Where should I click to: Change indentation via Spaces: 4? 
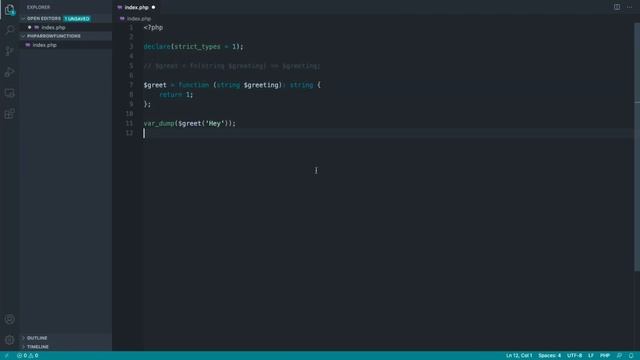click(549, 356)
